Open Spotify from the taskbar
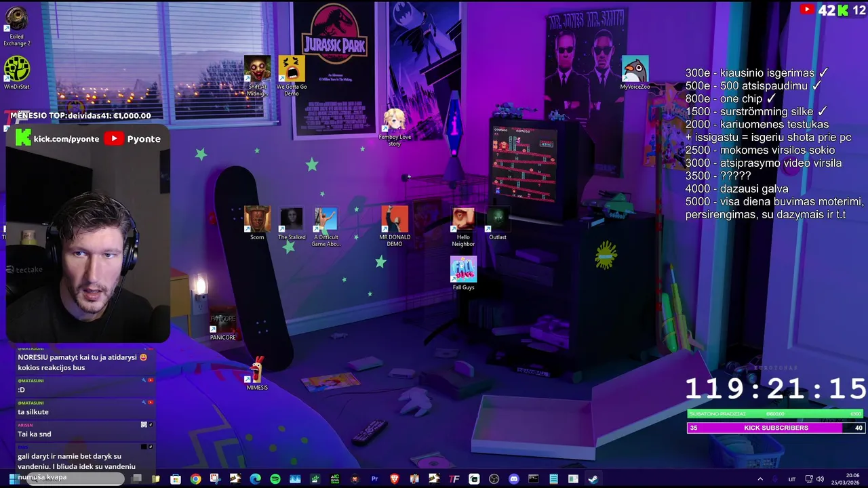Screen dimensions: 868x488 coord(275,479)
